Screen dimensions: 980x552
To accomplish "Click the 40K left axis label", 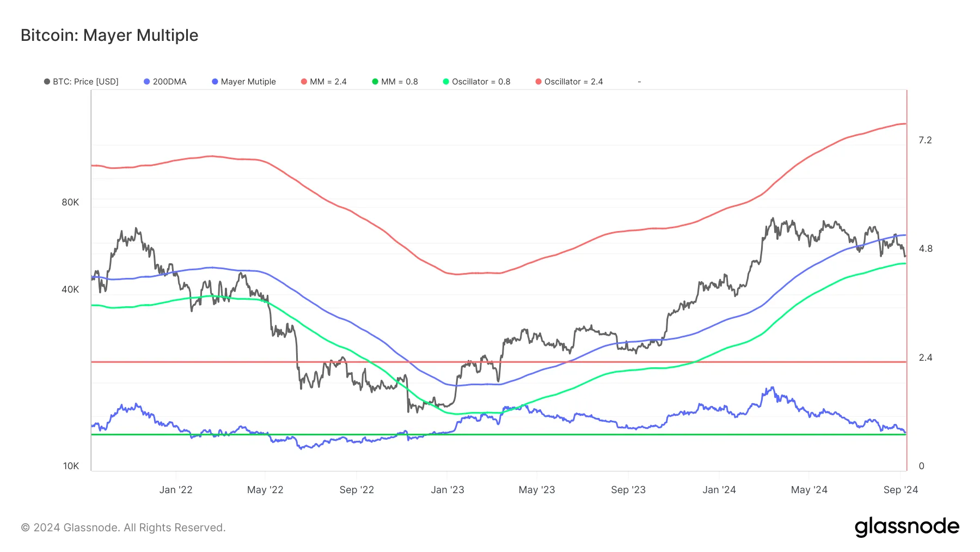I will coord(70,289).
